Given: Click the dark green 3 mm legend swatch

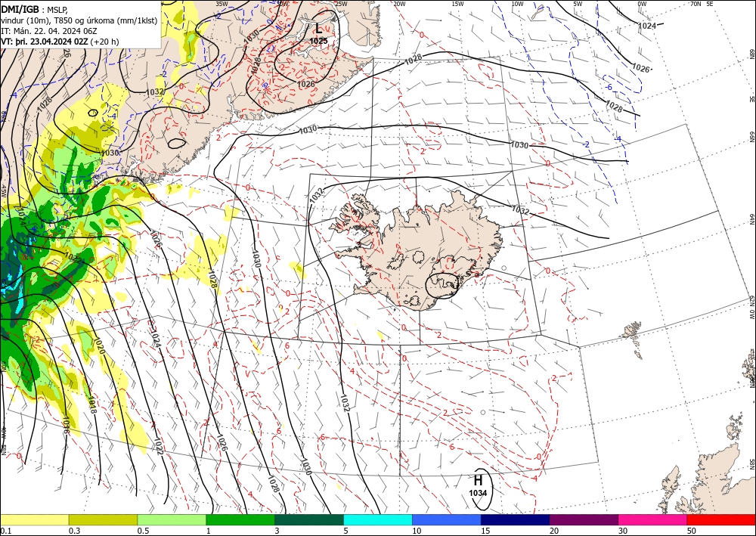Looking at the screenshot, I should click(x=309, y=519).
